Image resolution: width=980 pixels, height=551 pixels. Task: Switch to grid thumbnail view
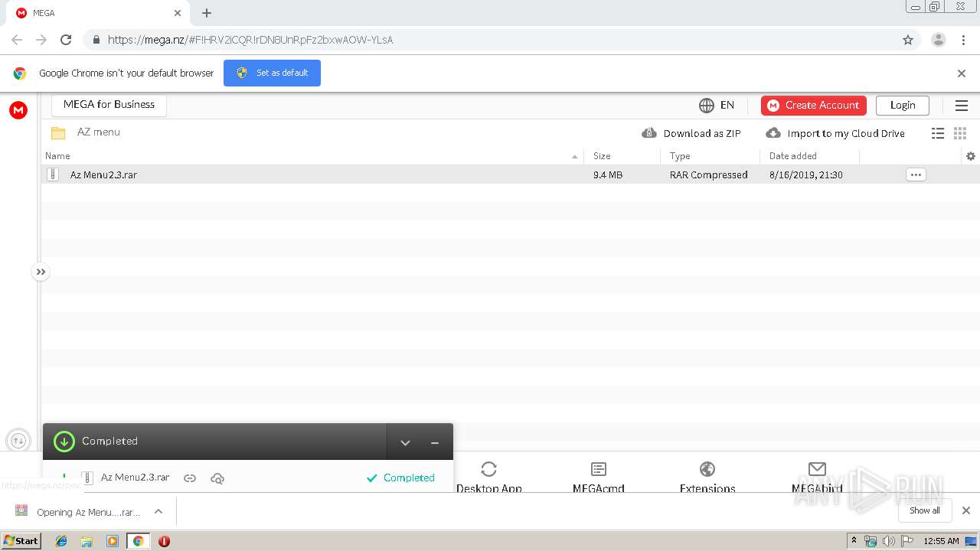tap(960, 133)
